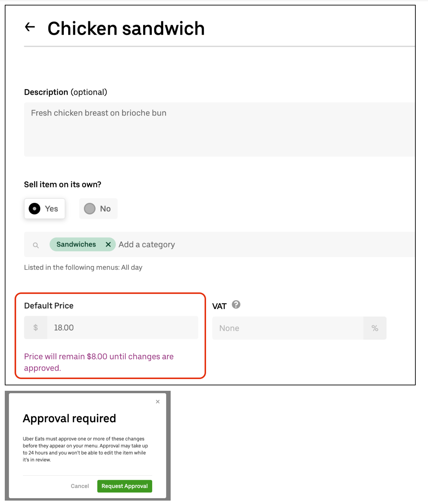Click the back arrow beside Chicken sandwich
This screenshot has width=428, height=504.
[x=30, y=27]
